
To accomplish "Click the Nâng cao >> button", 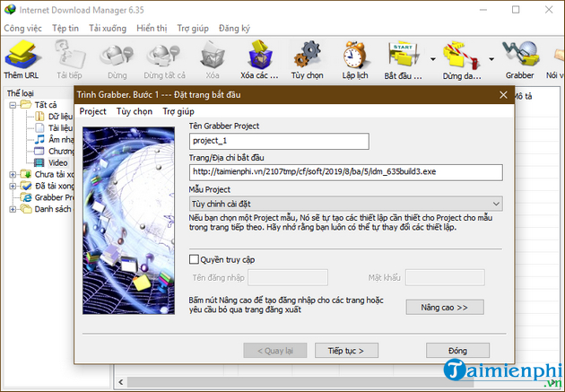I will point(445,308).
